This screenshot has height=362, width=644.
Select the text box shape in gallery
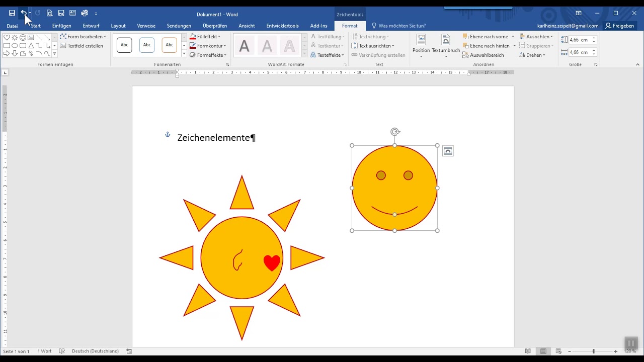(31, 37)
